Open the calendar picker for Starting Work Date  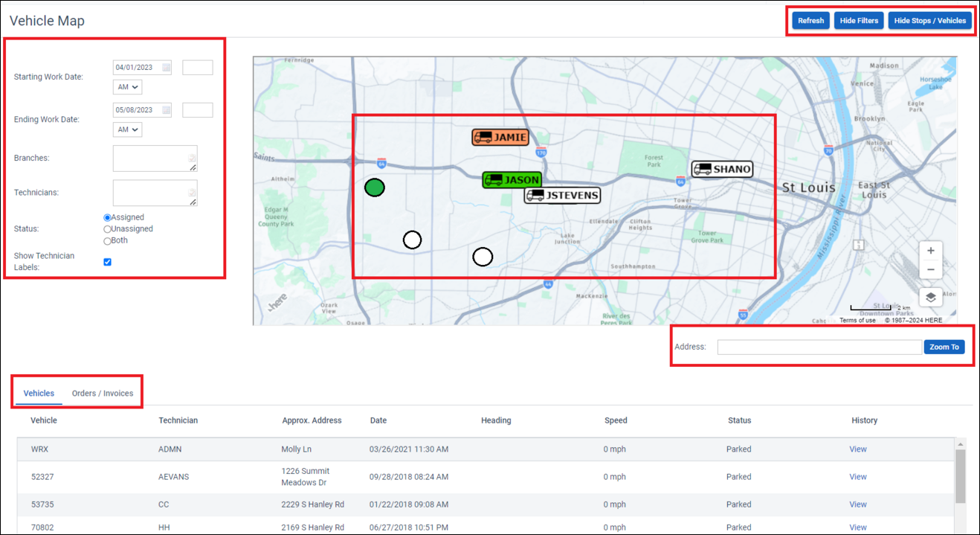[x=165, y=67]
